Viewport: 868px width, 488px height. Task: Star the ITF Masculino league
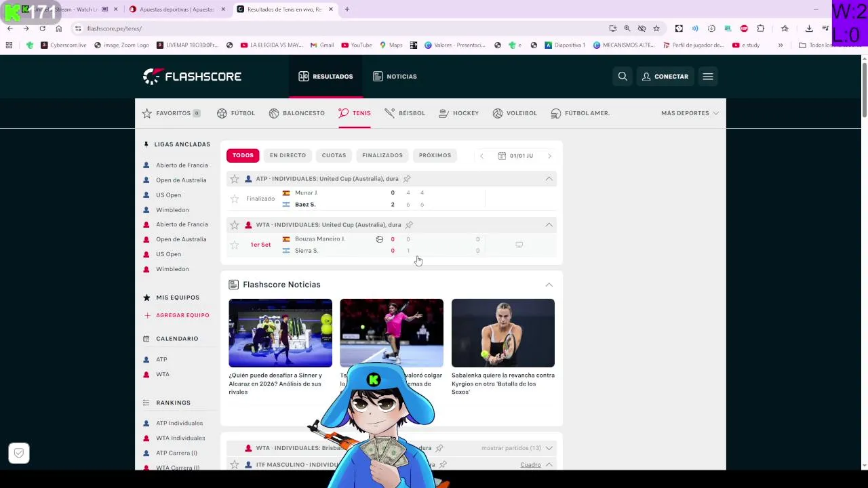(x=235, y=465)
